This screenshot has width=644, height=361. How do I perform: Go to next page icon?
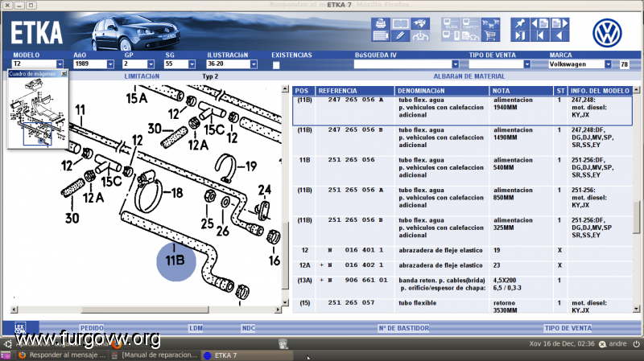559,23
